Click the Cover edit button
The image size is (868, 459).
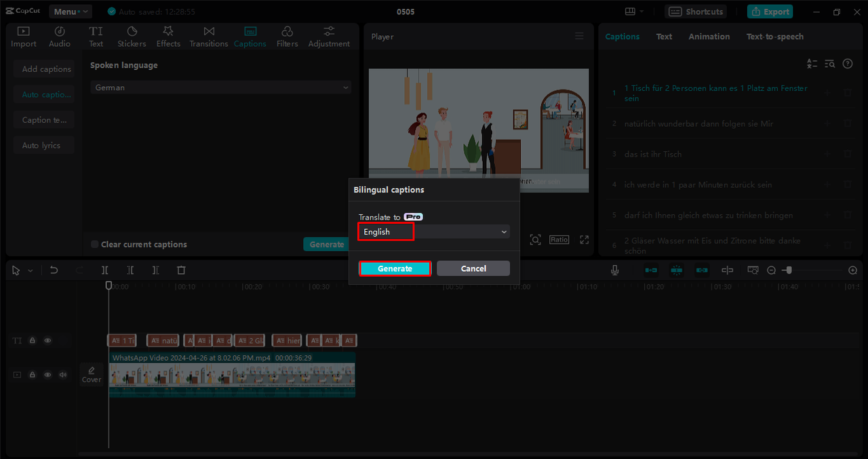[x=92, y=374]
